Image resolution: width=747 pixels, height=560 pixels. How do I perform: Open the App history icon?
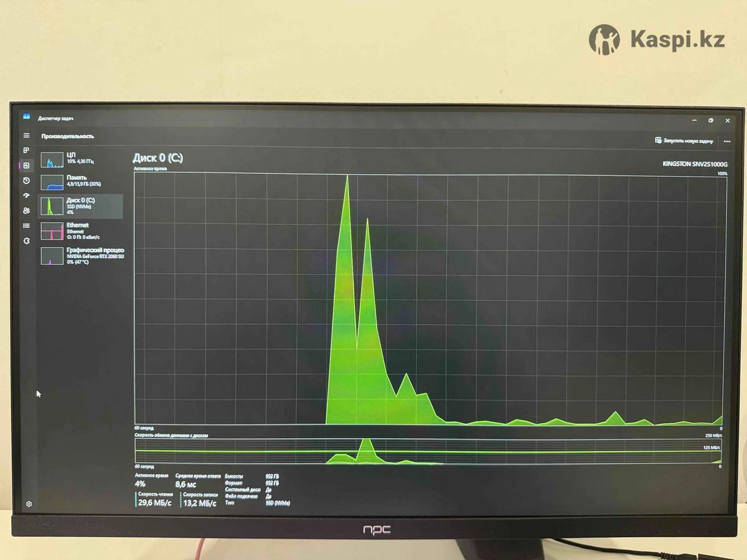26,180
